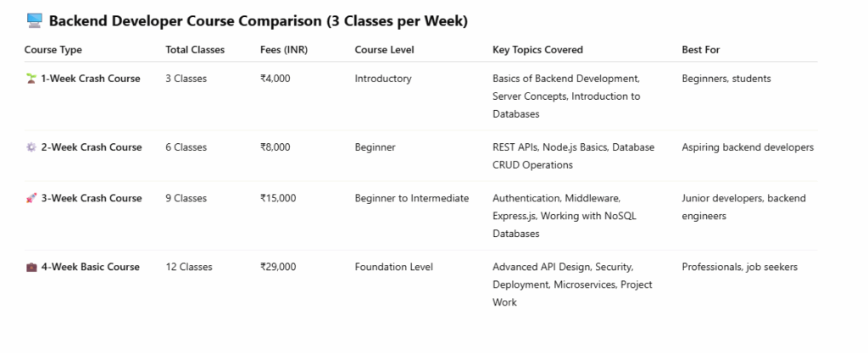Click the Backend Developer Course Comparison title
The width and height of the screenshot is (868, 353).
point(259,21)
